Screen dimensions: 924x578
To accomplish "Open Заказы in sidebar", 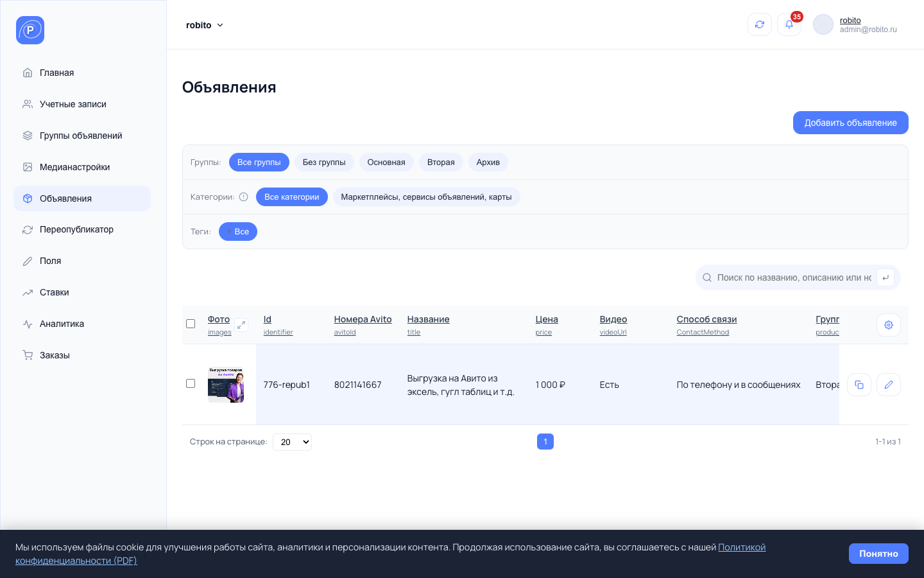I will pyautogui.click(x=82, y=355).
